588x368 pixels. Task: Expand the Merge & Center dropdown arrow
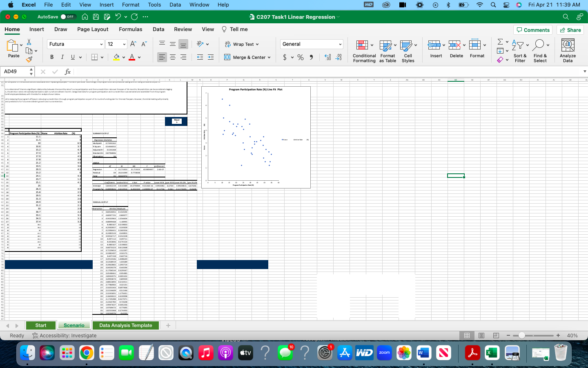point(269,58)
